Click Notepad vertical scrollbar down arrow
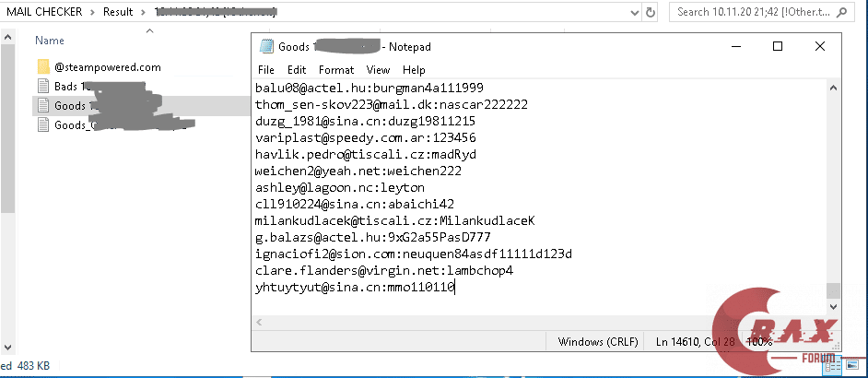This screenshot has width=868, height=378. [x=833, y=307]
